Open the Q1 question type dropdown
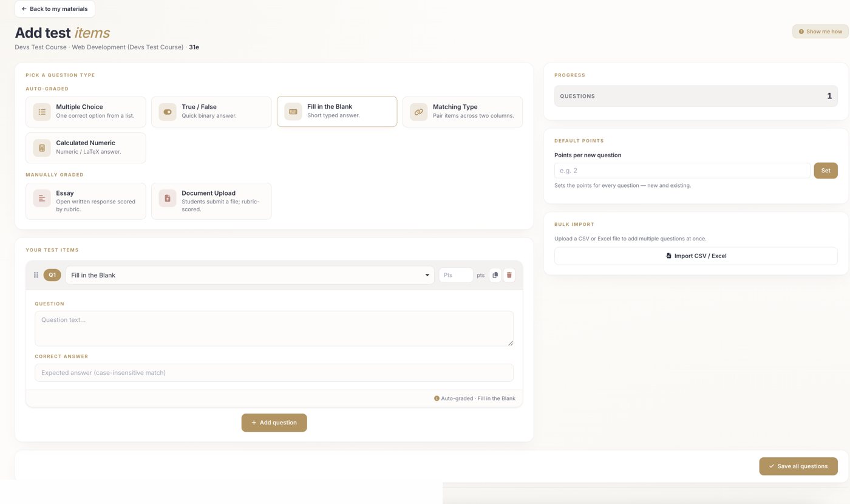This screenshot has width=850, height=504. point(250,275)
